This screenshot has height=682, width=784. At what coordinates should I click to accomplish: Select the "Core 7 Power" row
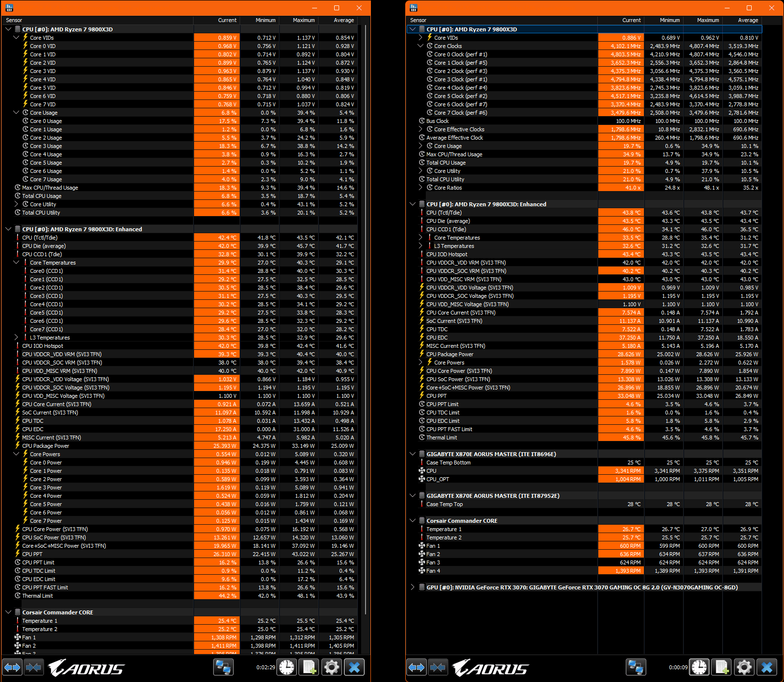[x=180, y=521]
